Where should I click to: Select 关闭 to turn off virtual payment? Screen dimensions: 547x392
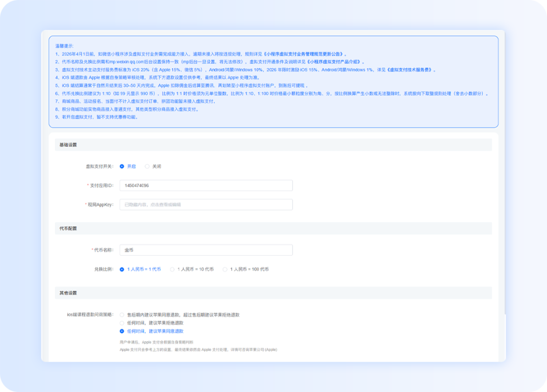click(147, 166)
